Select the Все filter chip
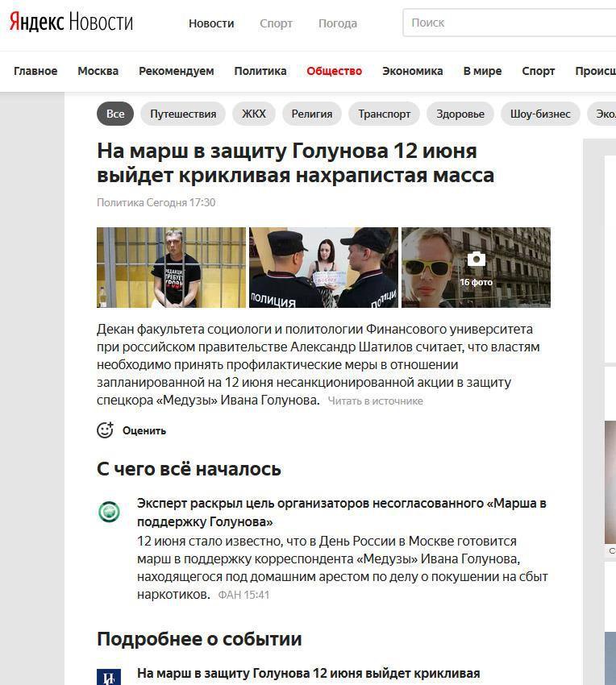Image resolution: width=616 pixels, height=685 pixels. pyautogui.click(x=115, y=114)
